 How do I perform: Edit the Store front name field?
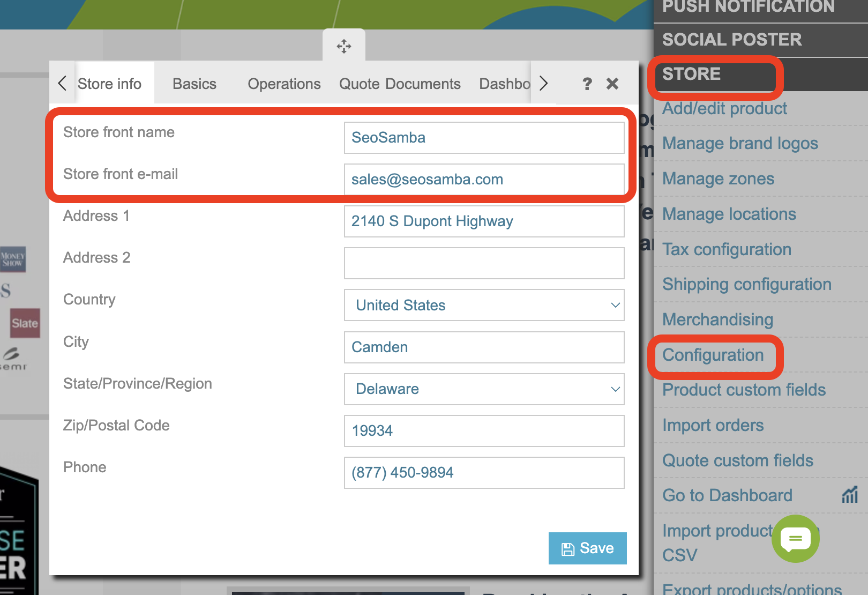[484, 138]
